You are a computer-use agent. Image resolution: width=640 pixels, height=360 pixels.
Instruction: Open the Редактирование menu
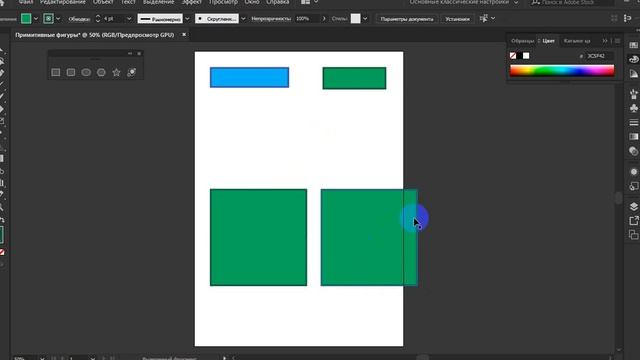point(62,2)
